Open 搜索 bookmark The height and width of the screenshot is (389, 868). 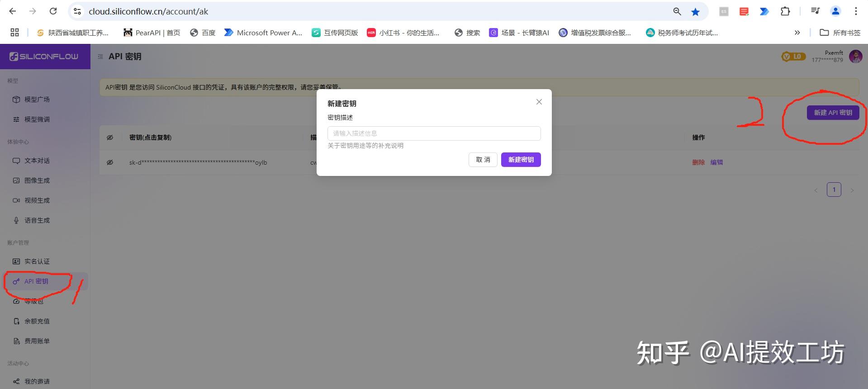pos(467,33)
